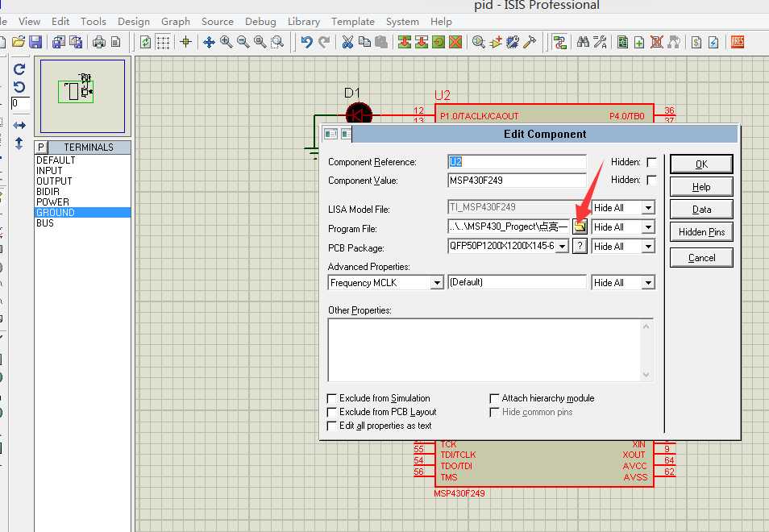Save the design with the floppy disk icon
Image resolution: width=769 pixels, height=532 pixels.
[35, 42]
